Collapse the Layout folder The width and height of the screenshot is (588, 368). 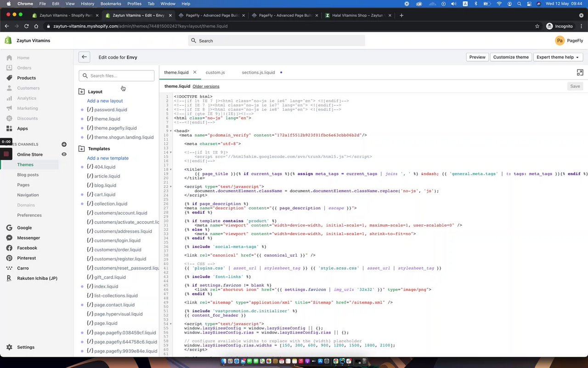[82, 92]
